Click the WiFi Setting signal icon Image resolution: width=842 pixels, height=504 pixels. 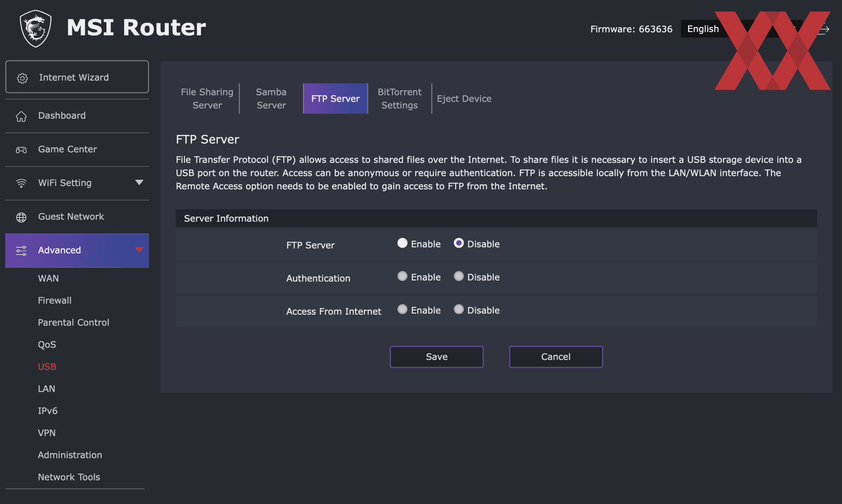pos(21,183)
